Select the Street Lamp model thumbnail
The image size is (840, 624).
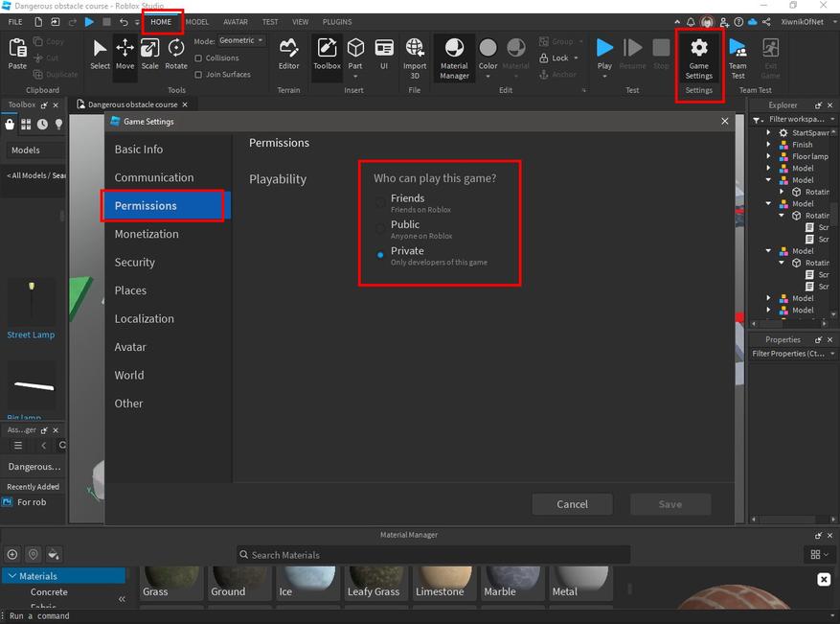coord(31,301)
